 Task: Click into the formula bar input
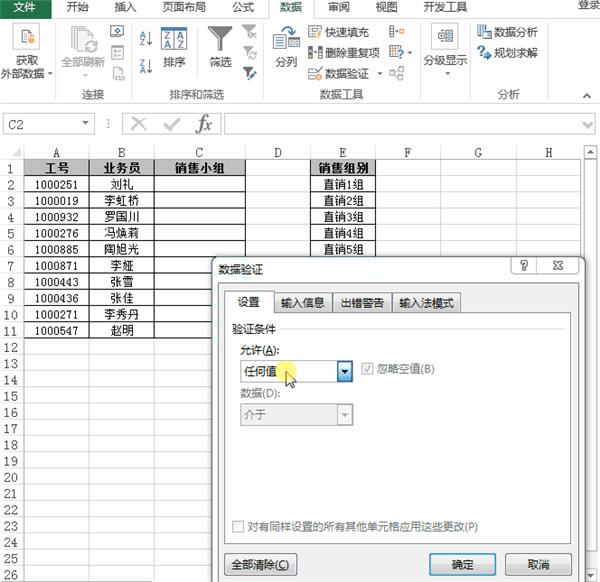click(x=403, y=124)
